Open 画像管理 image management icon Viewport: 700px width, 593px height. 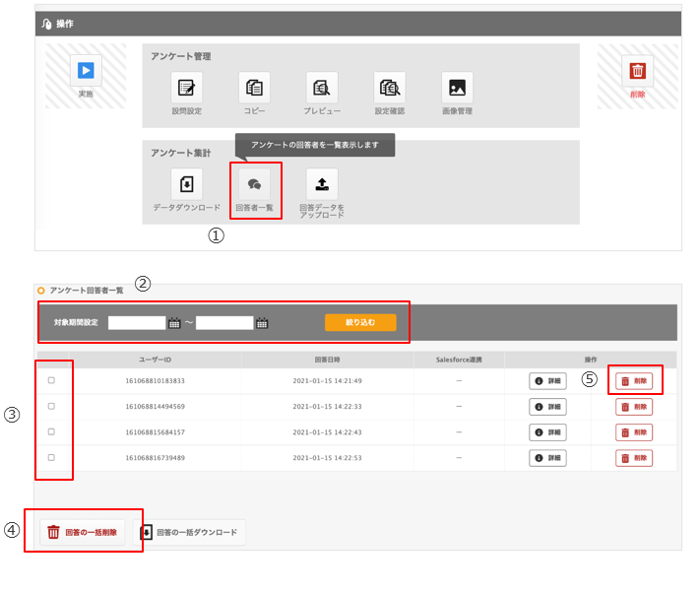457,88
